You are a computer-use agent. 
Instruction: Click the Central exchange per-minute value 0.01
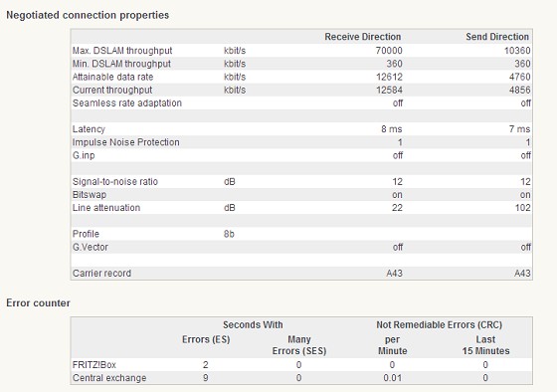[x=392, y=378]
